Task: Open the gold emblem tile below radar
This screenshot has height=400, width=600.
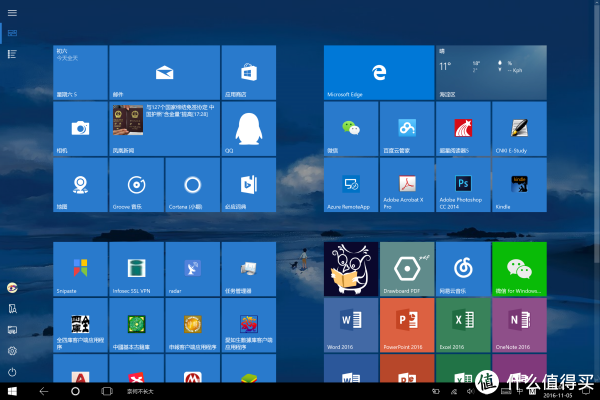Action: tap(192, 325)
